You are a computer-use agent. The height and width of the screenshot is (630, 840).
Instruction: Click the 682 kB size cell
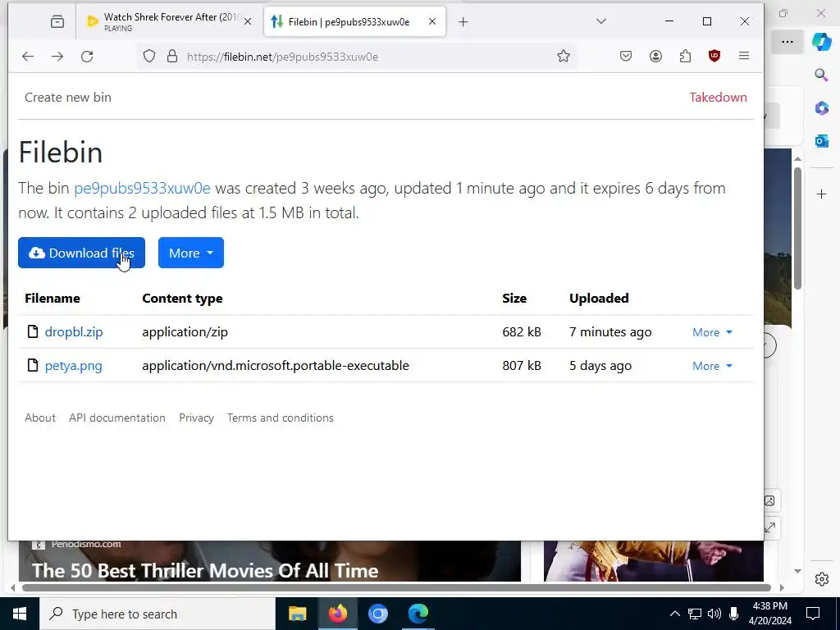pos(521,332)
